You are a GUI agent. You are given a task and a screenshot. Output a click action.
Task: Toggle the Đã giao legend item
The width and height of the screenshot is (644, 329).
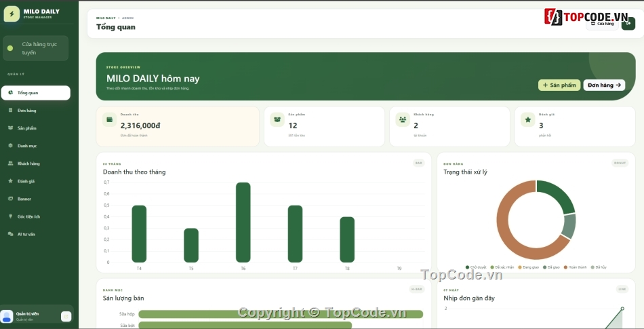[x=552, y=267]
